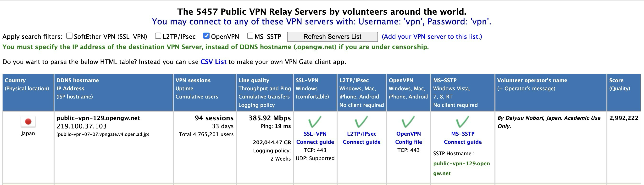The width and height of the screenshot is (644, 185).
Task: Select the Volunteer operator's name column header
Action: pos(551,93)
